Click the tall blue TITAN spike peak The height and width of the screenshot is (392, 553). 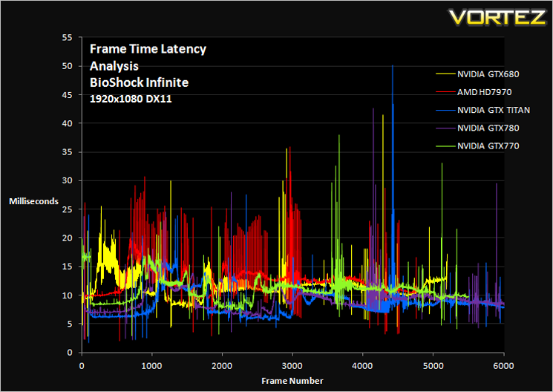click(392, 66)
